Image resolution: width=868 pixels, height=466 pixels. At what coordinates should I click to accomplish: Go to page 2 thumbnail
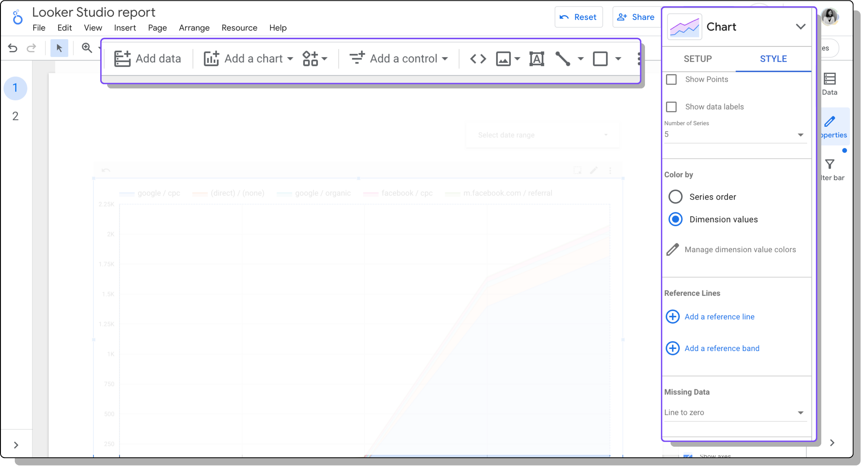tap(15, 116)
